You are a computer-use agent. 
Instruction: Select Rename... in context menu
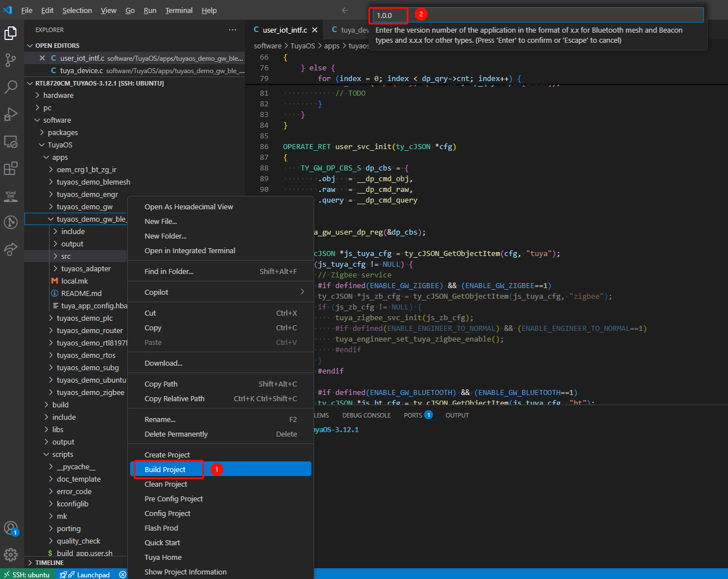pos(221,419)
